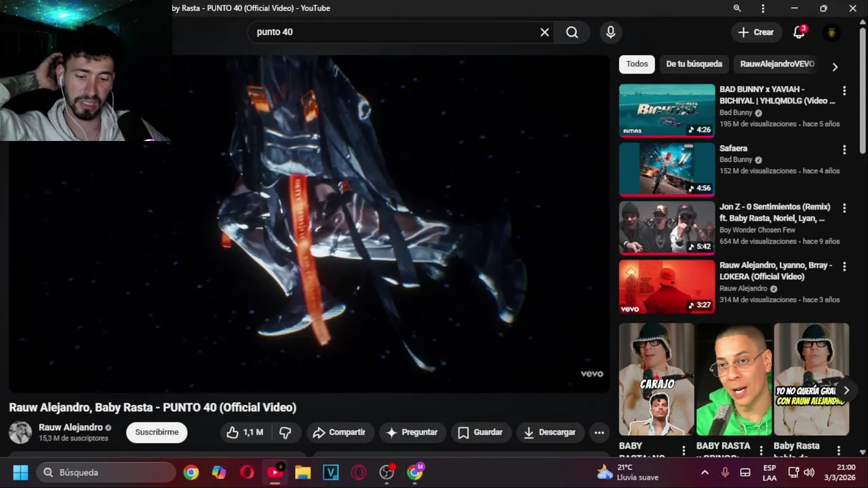Screen dimensions: 868x488
Task: Open options for first BABY short
Action: point(684,450)
